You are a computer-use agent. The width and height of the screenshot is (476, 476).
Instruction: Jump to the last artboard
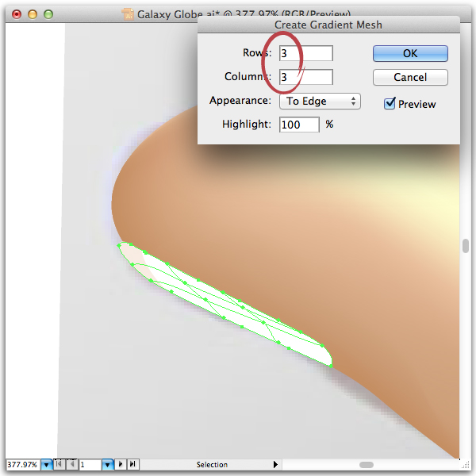132,464
